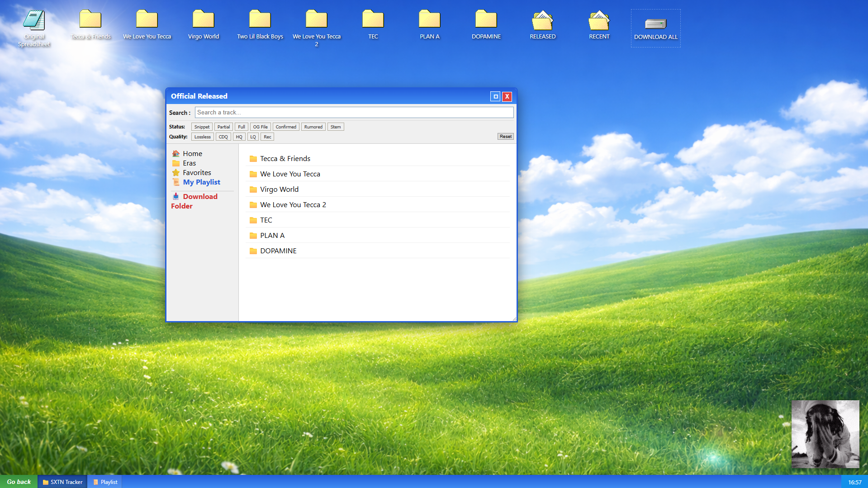Viewport: 868px width, 488px height.
Task: Toggle the OG File status filter
Action: pyautogui.click(x=260, y=127)
